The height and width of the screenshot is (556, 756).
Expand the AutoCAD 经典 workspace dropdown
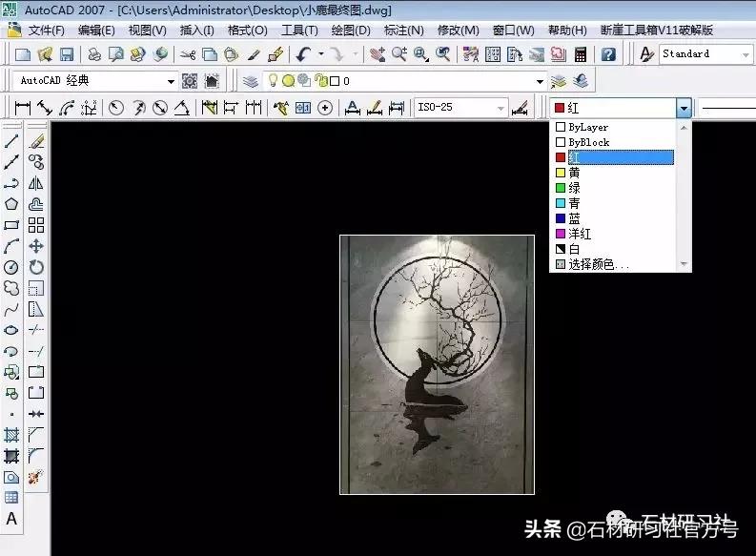pos(171,81)
